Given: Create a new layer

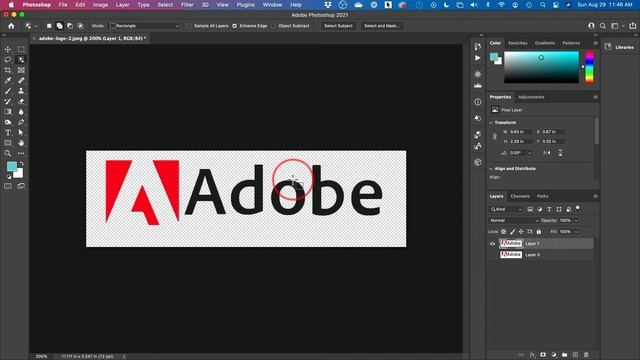Looking at the screenshot, I should coord(576,355).
